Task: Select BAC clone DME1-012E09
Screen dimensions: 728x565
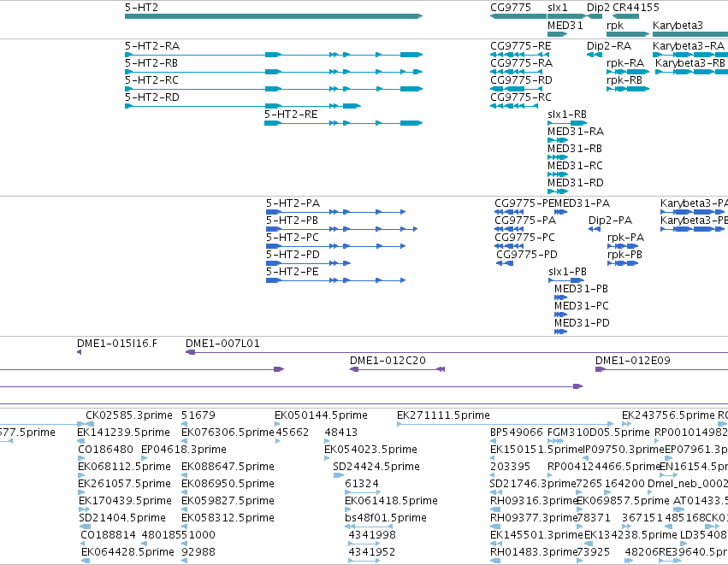Action: pos(661,369)
